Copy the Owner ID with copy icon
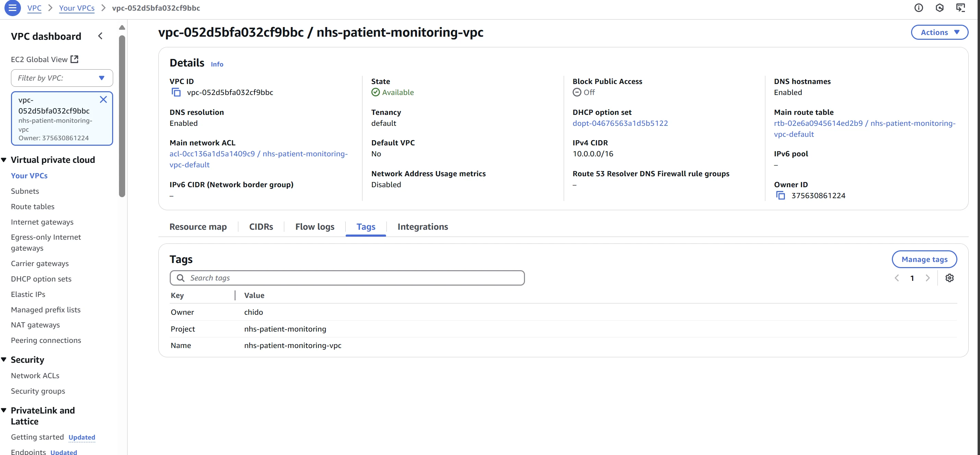This screenshot has width=980, height=455. [x=780, y=195]
